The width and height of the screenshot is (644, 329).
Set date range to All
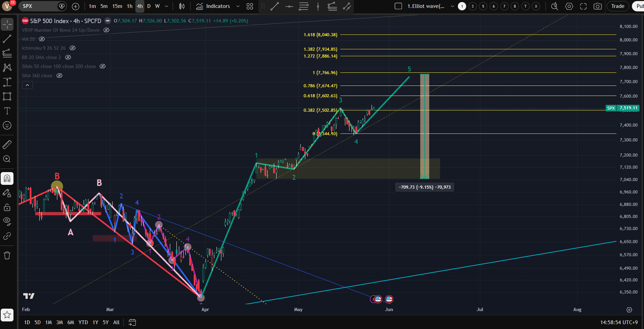click(x=116, y=322)
